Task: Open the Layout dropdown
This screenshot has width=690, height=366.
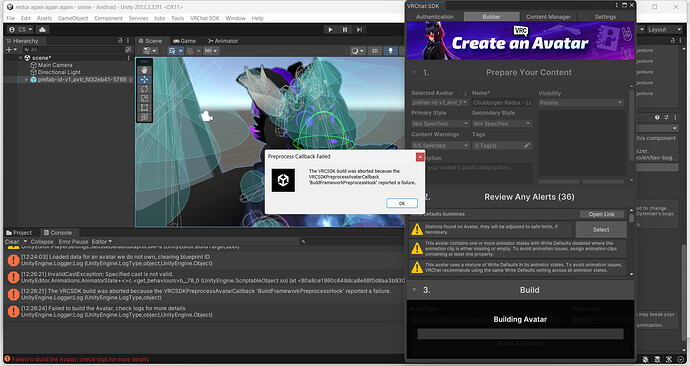Action: tap(664, 29)
